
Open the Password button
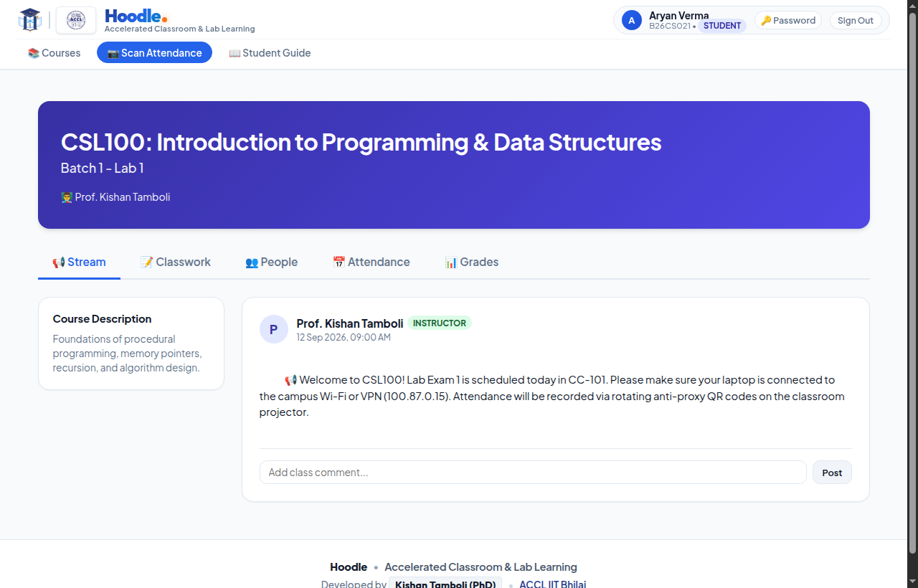[788, 20]
